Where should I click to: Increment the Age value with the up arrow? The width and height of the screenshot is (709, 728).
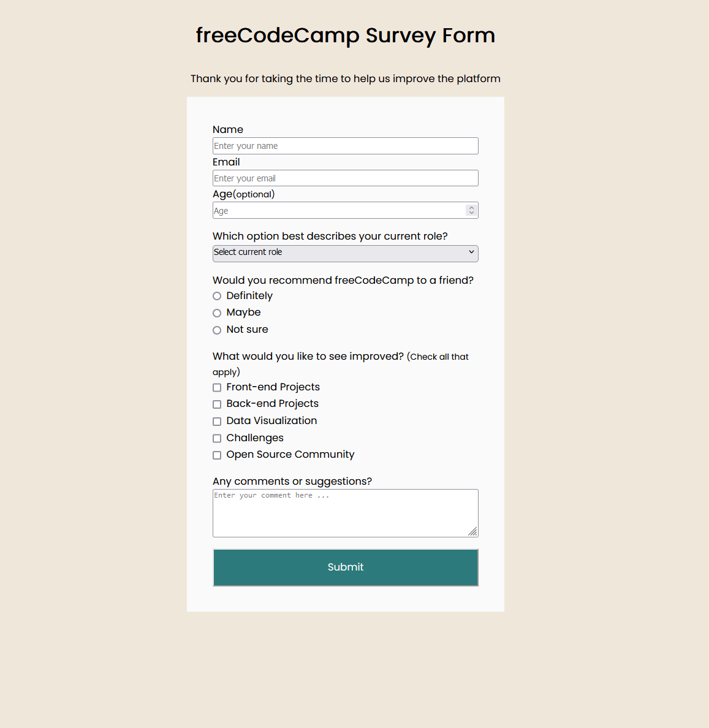(471, 207)
